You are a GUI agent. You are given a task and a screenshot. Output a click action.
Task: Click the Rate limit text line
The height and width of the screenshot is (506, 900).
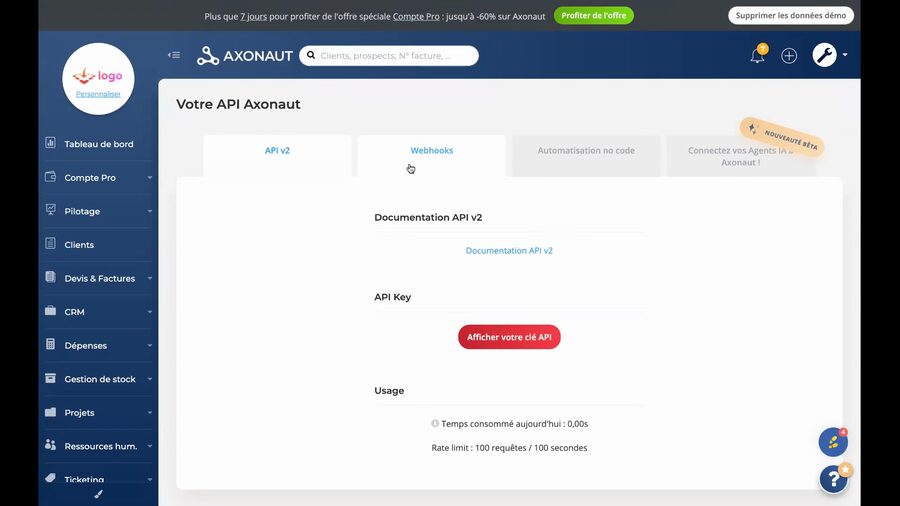(509, 448)
